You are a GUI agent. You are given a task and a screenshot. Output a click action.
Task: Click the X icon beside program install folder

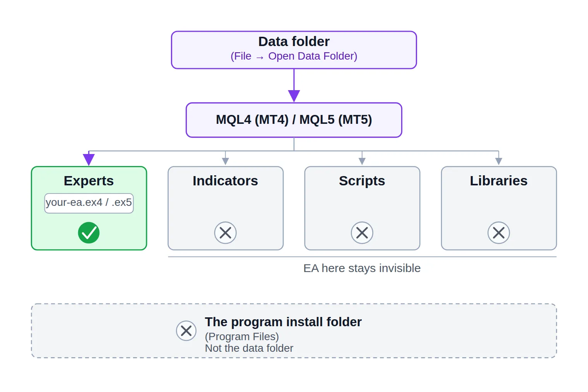[x=186, y=331]
